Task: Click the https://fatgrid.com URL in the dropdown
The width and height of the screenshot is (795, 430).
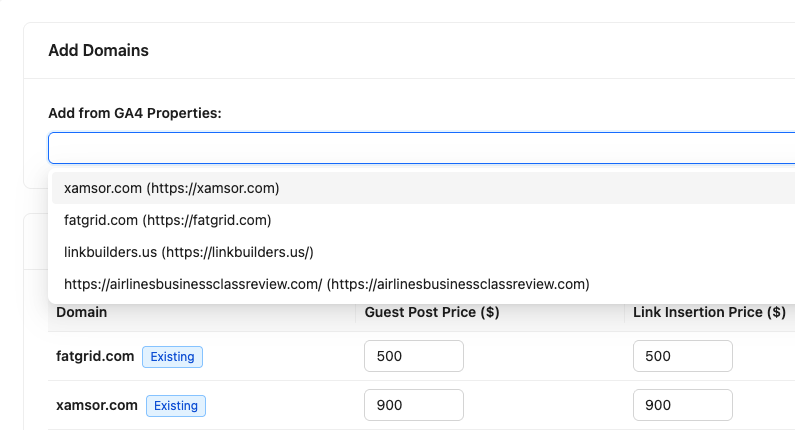Action: 207,220
